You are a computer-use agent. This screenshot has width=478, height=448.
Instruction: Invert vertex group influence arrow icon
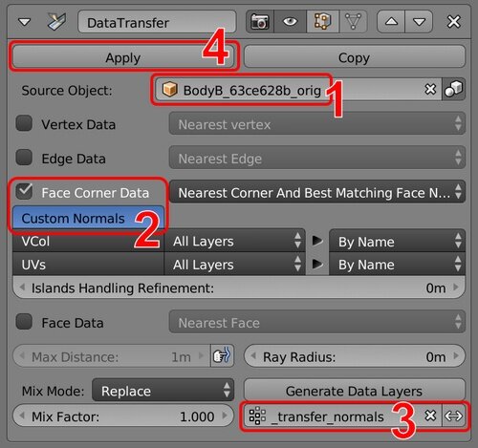(453, 416)
